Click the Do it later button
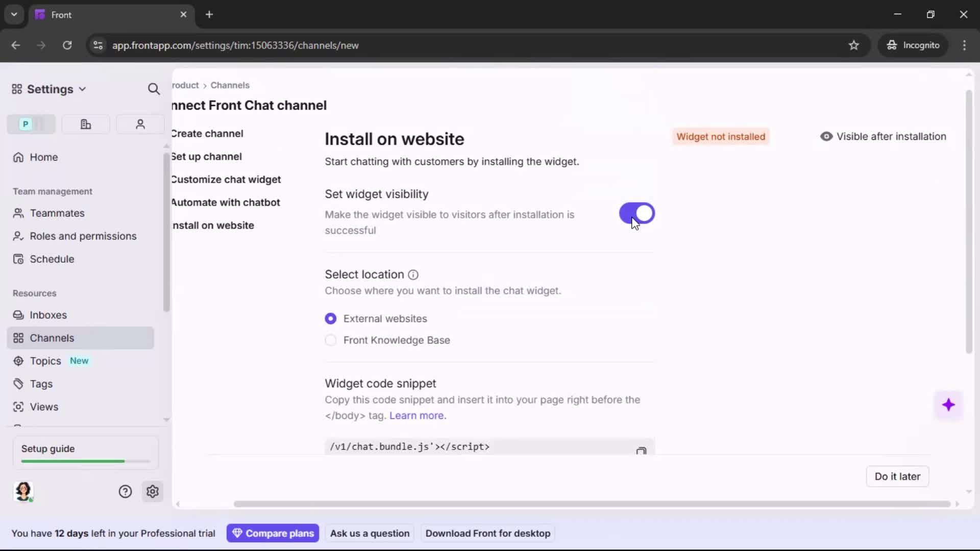This screenshot has width=980, height=551. coord(897,476)
